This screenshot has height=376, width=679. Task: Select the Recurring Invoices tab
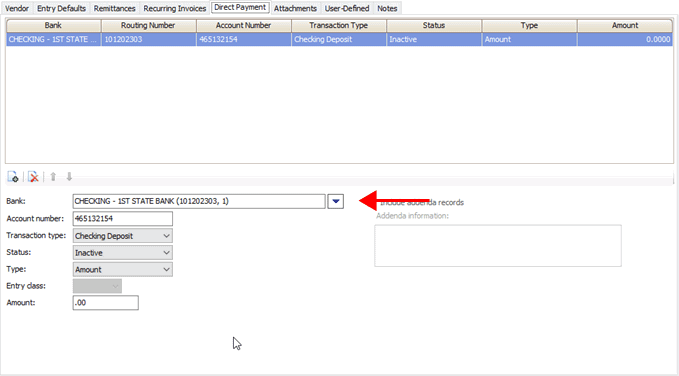tap(175, 8)
